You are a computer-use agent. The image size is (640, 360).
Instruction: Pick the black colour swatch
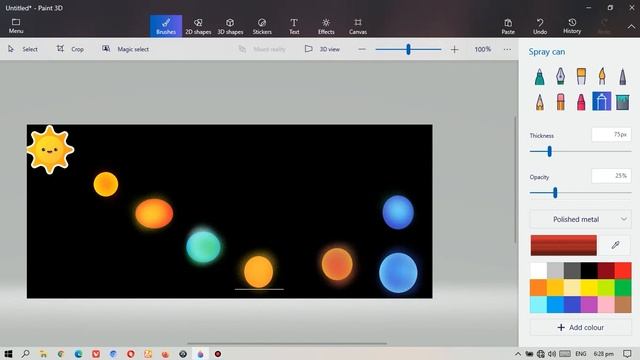coord(589,271)
